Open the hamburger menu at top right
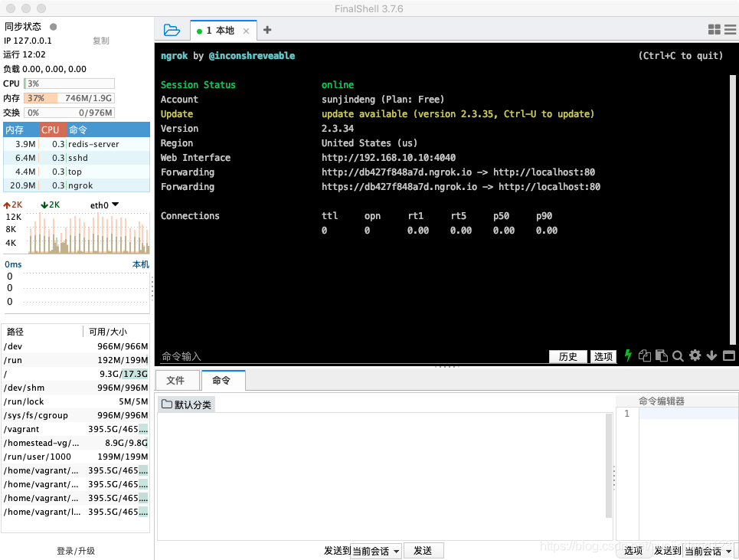739x560 pixels. click(x=730, y=30)
